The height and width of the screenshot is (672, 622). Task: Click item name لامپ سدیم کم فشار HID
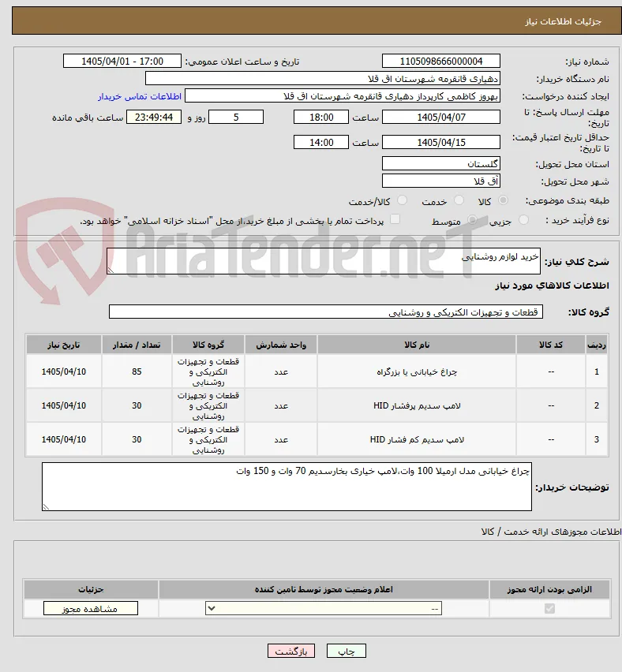pos(417,439)
